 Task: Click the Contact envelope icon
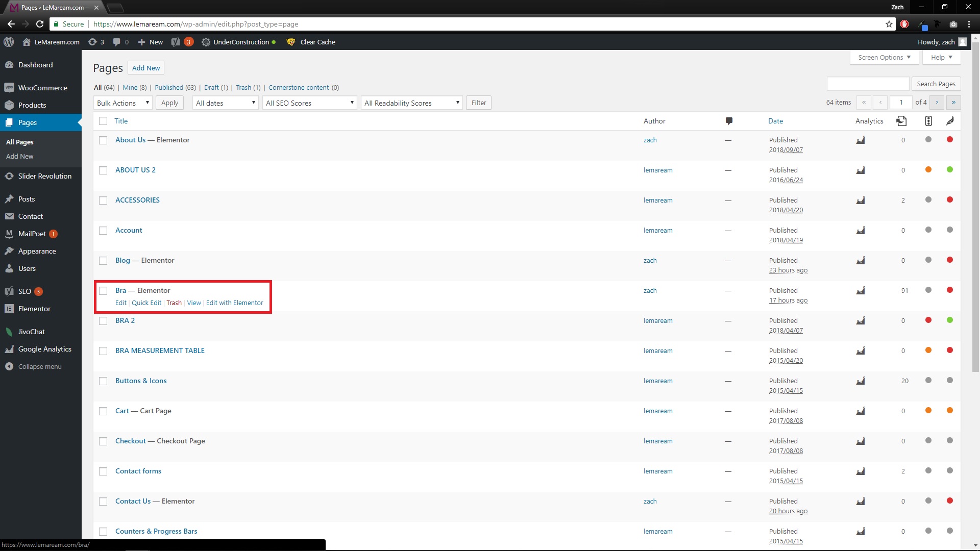tap(9, 216)
